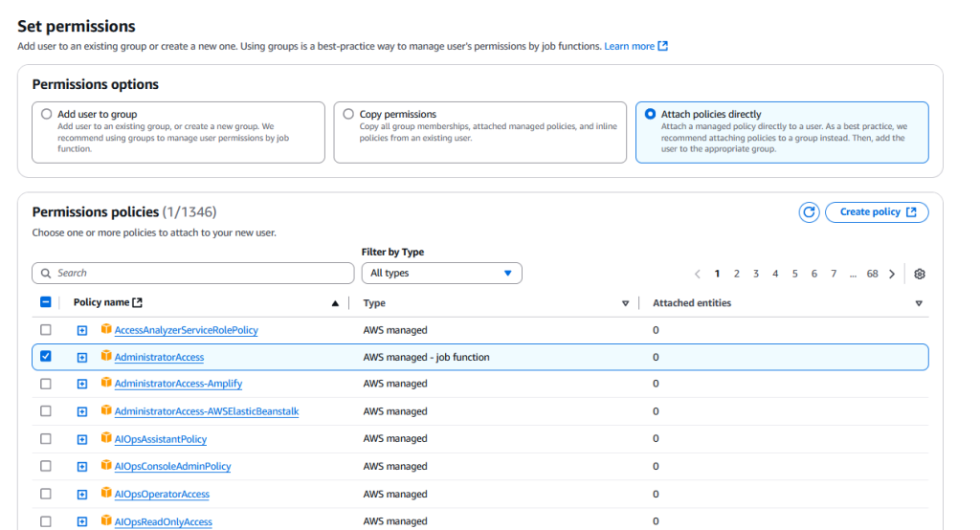The height and width of the screenshot is (530, 980).
Task: Expand AccessAnalyzerServiceRolePolicy row details
Action: coord(82,330)
